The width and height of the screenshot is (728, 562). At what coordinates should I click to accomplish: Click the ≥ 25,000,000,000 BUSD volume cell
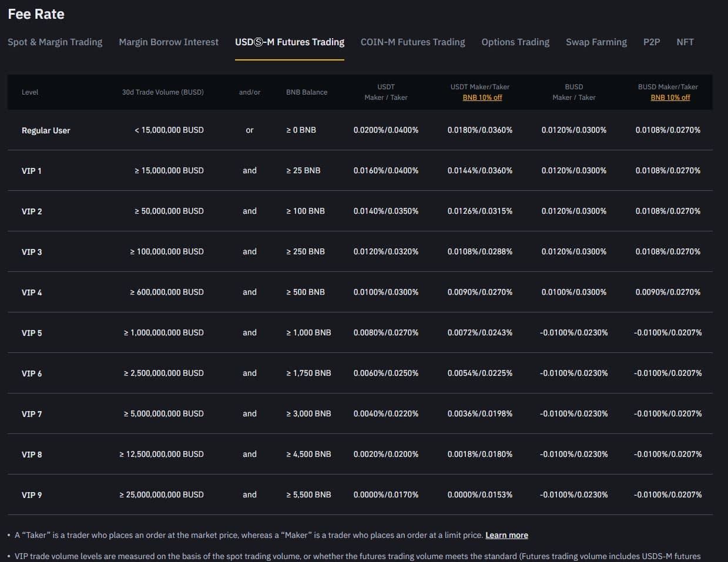pos(162,494)
